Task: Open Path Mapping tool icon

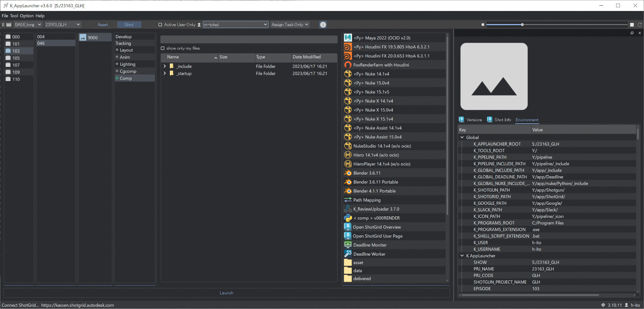Action: pos(347,200)
